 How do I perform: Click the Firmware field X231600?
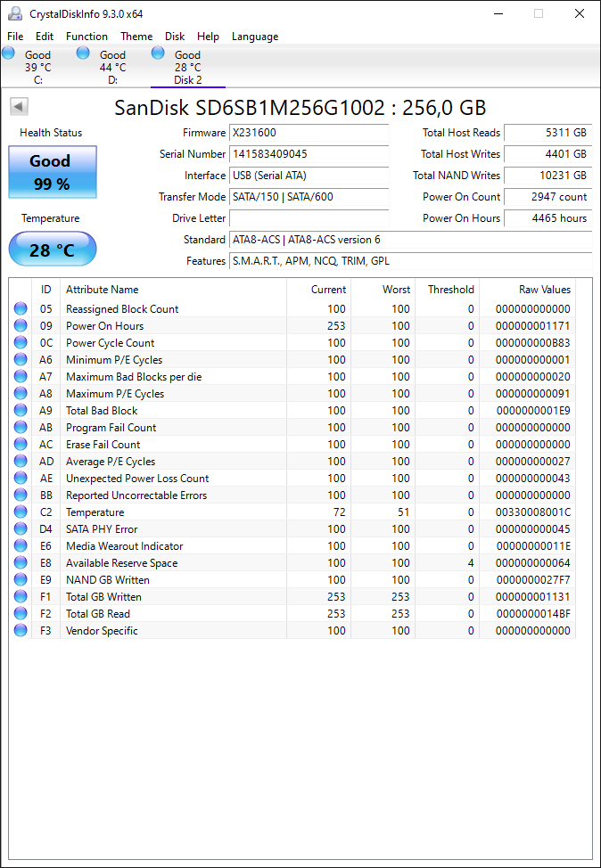point(309,133)
